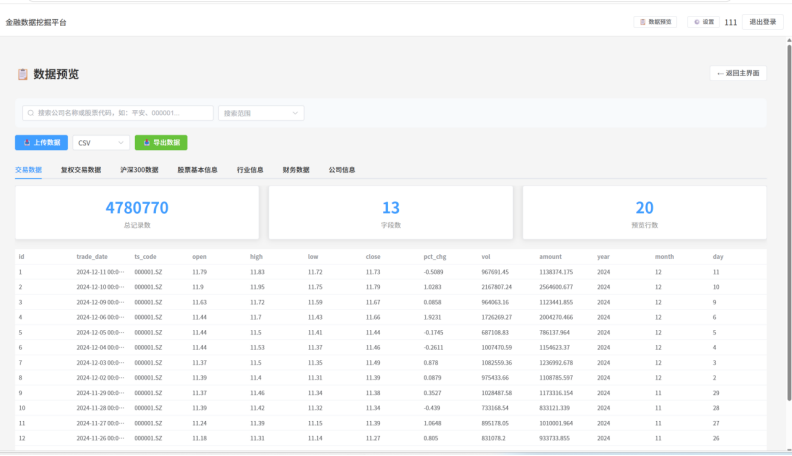Click date cell 2024-12-11 in row 1
Viewport: 792px width, 456px height.
[x=100, y=272]
